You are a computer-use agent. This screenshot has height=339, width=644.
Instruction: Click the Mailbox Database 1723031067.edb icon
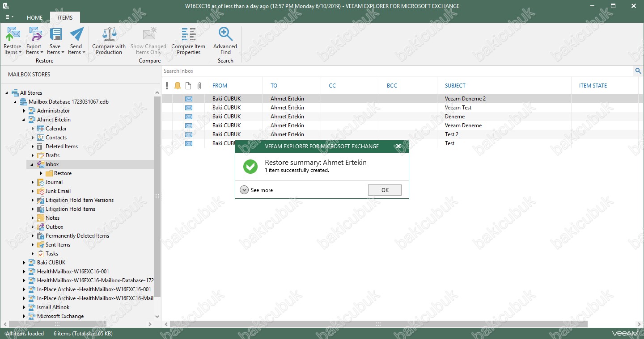tap(23, 102)
